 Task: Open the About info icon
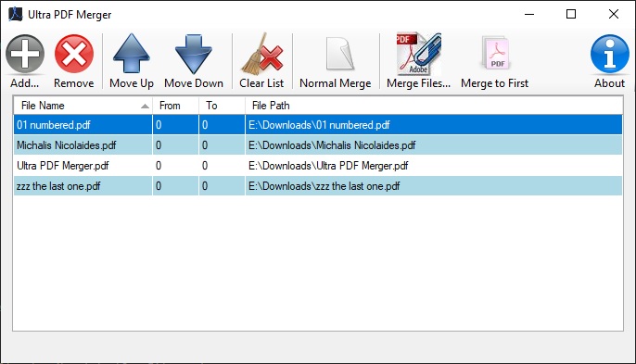pyautogui.click(x=610, y=54)
